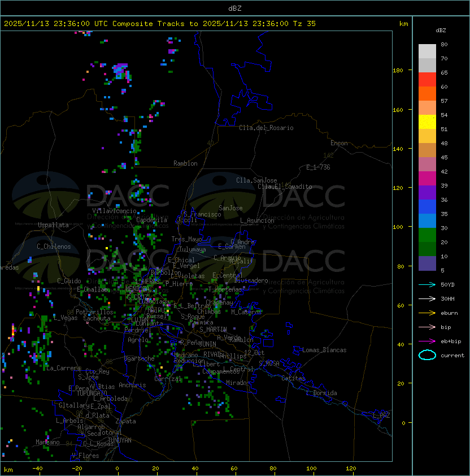Click the red 65 dBZ legend swatch
This screenshot has width=470, height=476.
[x=427, y=80]
